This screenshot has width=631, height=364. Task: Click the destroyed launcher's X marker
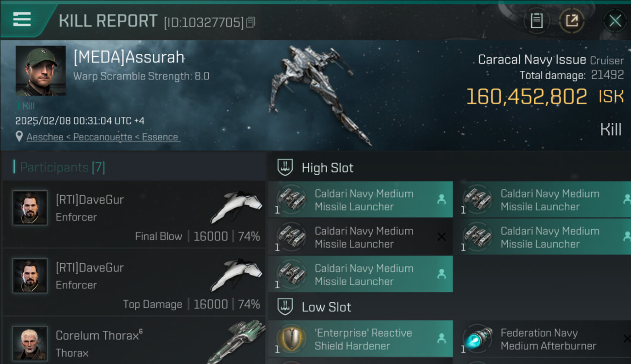coord(441,237)
